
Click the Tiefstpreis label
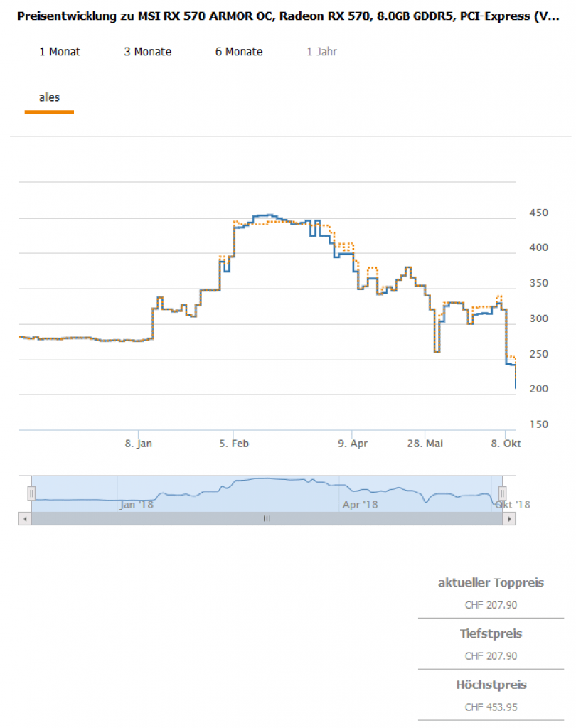pyautogui.click(x=491, y=633)
